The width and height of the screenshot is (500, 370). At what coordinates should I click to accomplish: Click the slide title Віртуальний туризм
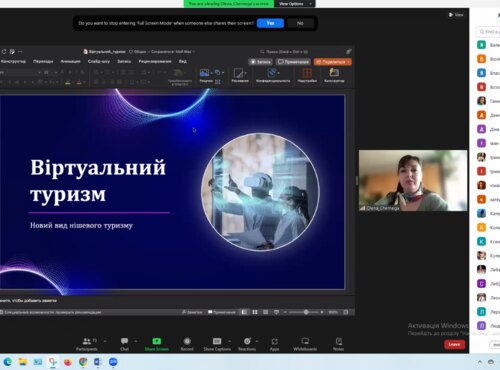(x=98, y=180)
